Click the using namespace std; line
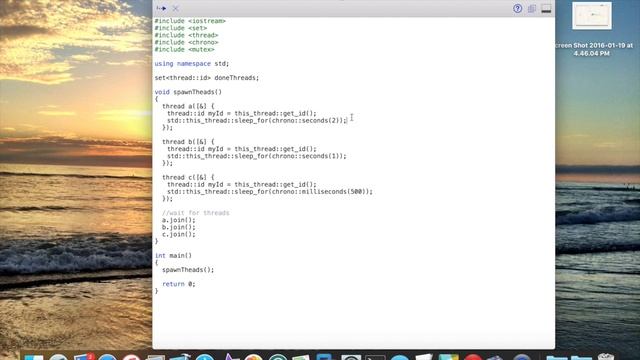This screenshot has width=640, height=360. [192, 64]
